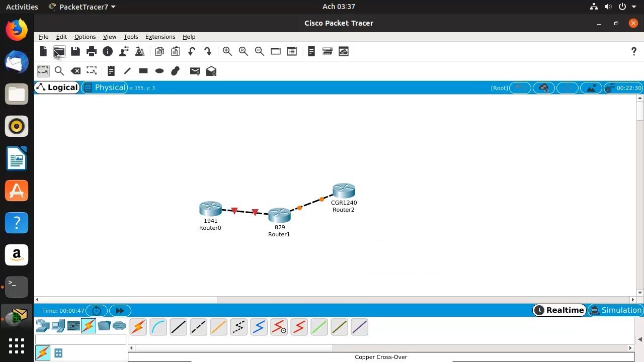Image resolution: width=644 pixels, height=362 pixels.
Task: Open the stacked devices toolbar icon
Action: point(328,51)
